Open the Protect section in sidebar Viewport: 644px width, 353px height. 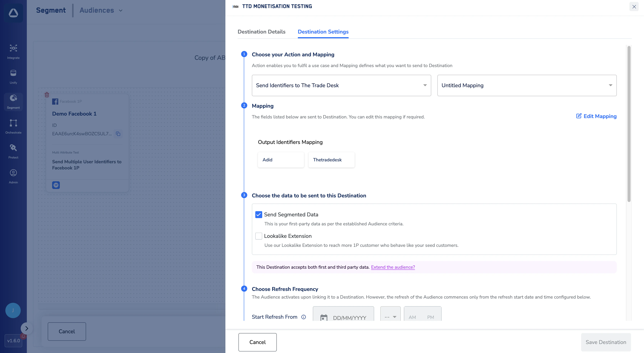(x=13, y=152)
